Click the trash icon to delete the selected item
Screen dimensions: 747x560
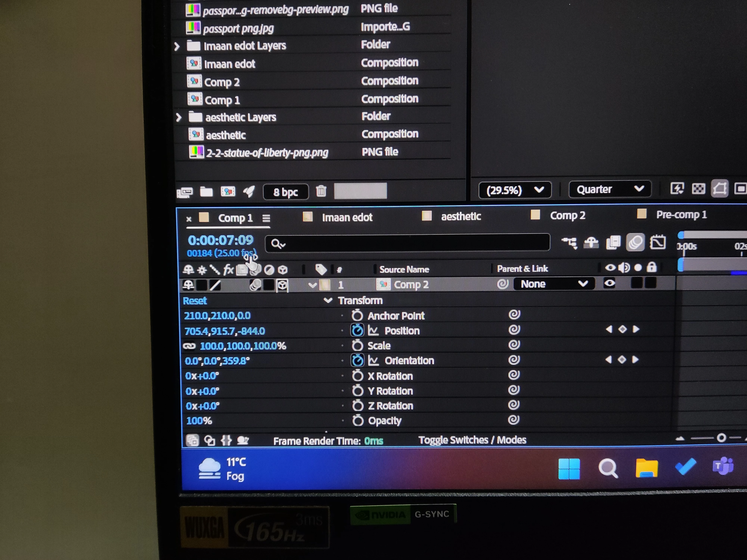pos(321,191)
